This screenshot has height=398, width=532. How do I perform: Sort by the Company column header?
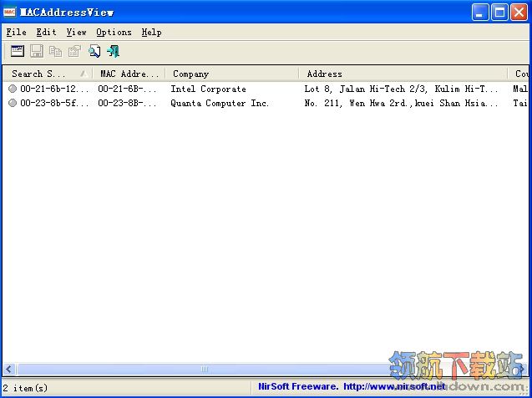232,74
